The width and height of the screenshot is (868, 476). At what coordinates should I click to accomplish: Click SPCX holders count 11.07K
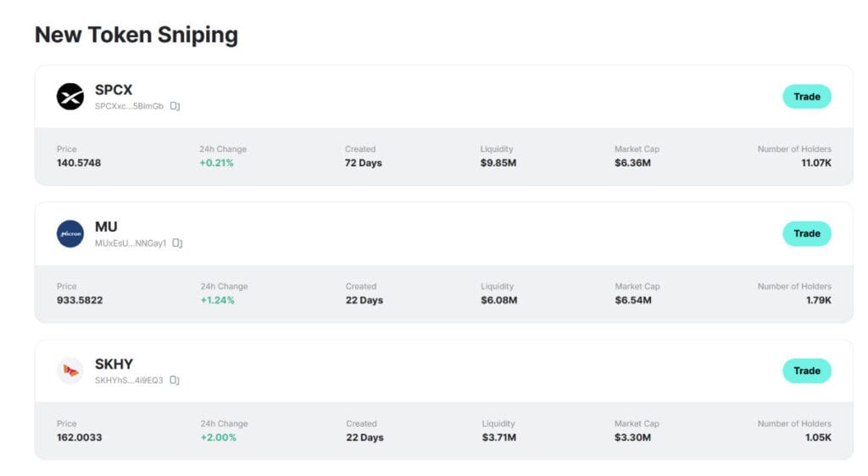tap(816, 163)
